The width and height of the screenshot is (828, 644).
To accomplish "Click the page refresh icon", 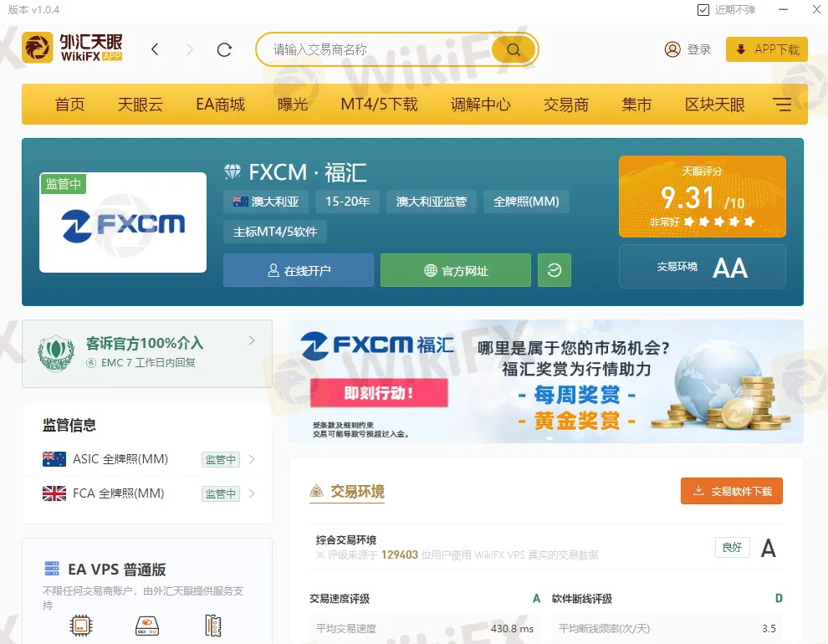I will 224,49.
